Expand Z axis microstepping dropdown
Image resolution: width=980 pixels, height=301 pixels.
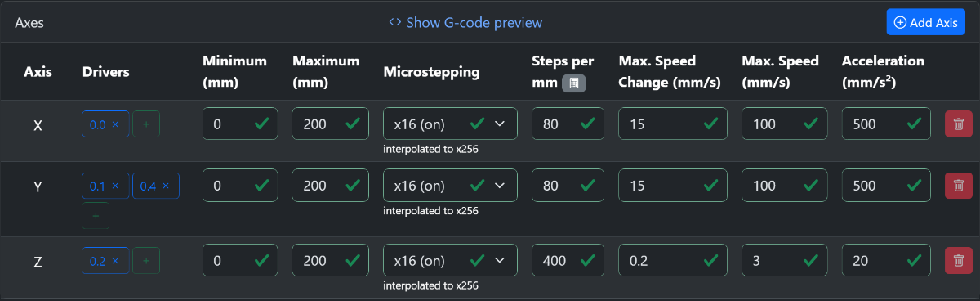coord(450,261)
